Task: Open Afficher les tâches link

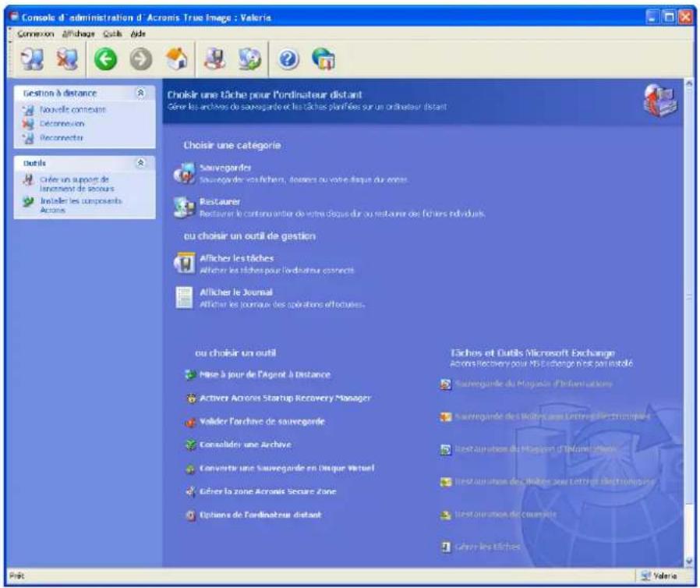Action: pyautogui.click(x=237, y=258)
